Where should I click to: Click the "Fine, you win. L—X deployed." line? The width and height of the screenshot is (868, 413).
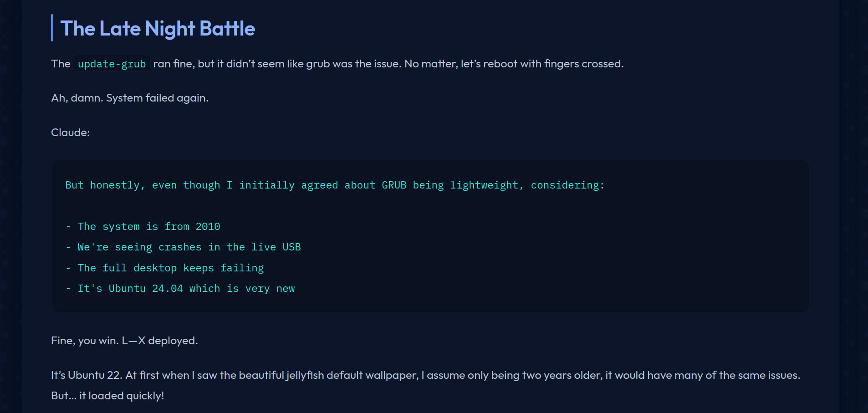pos(124,341)
